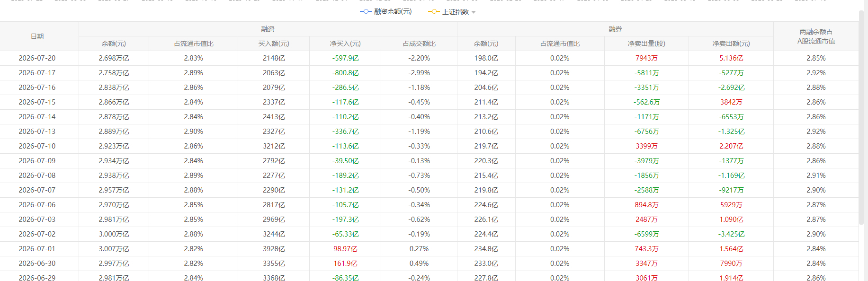Click the buy amount 3928亿
Image resolution: width=868 pixels, height=281 pixels.
pos(274,249)
